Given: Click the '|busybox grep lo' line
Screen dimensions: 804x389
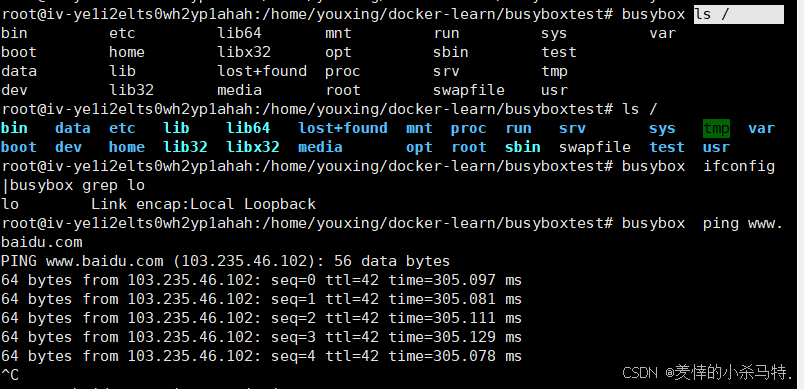Looking at the screenshot, I should (x=73, y=185).
